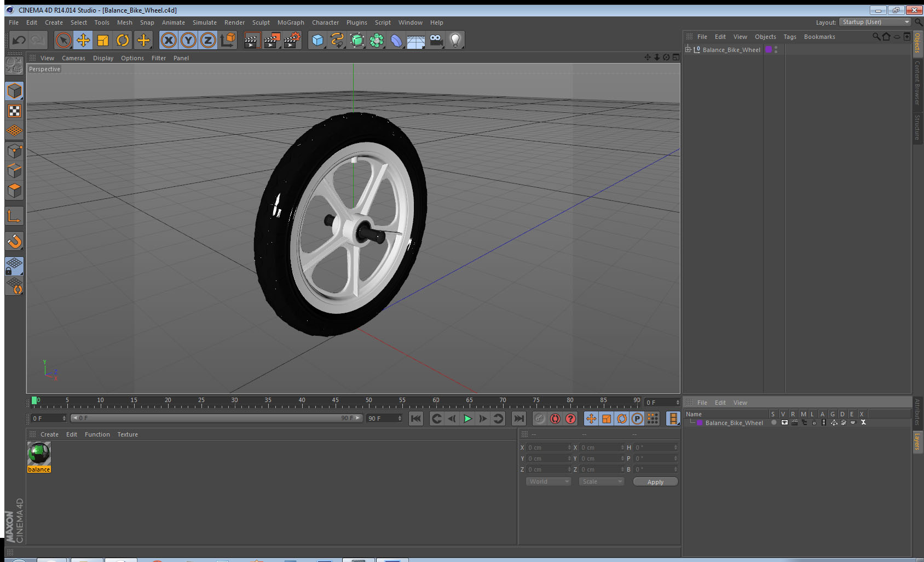Viewport: 924px width, 562px height.
Task: Switch to Points mode
Action: coord(14,151)
